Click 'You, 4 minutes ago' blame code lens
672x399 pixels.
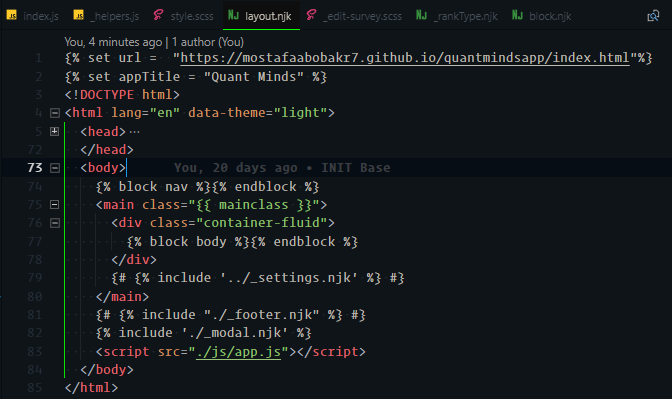[113, 42]
